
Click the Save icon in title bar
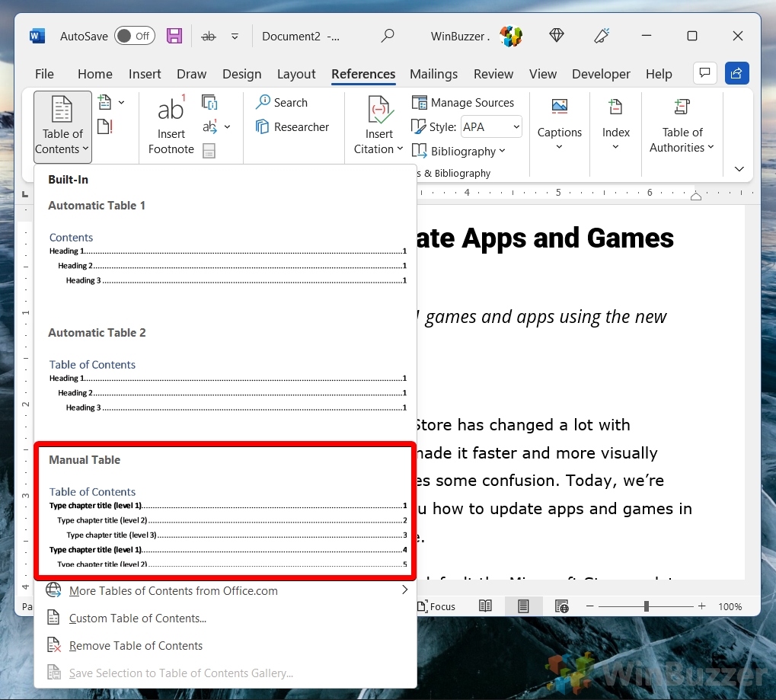coord(174,36)
